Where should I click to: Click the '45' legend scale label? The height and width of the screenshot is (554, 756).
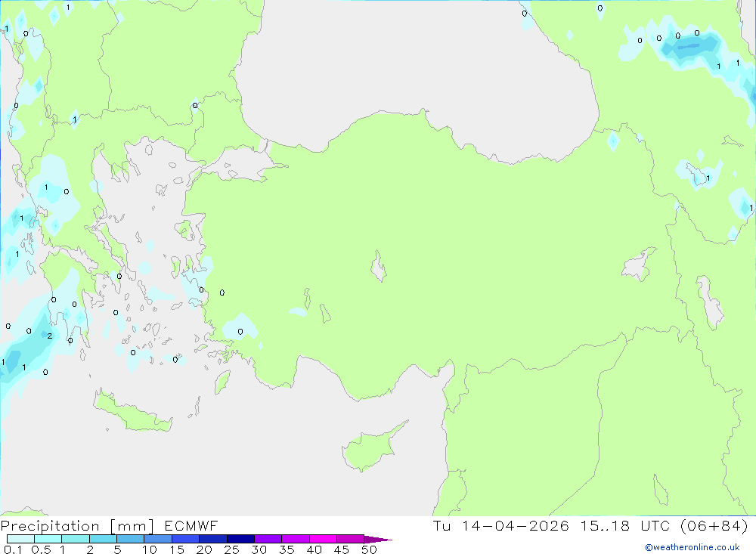coord(342,549)
